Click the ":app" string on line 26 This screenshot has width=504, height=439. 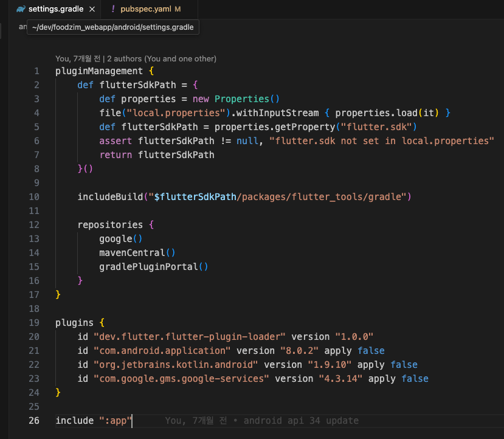(x=116, y=421)
